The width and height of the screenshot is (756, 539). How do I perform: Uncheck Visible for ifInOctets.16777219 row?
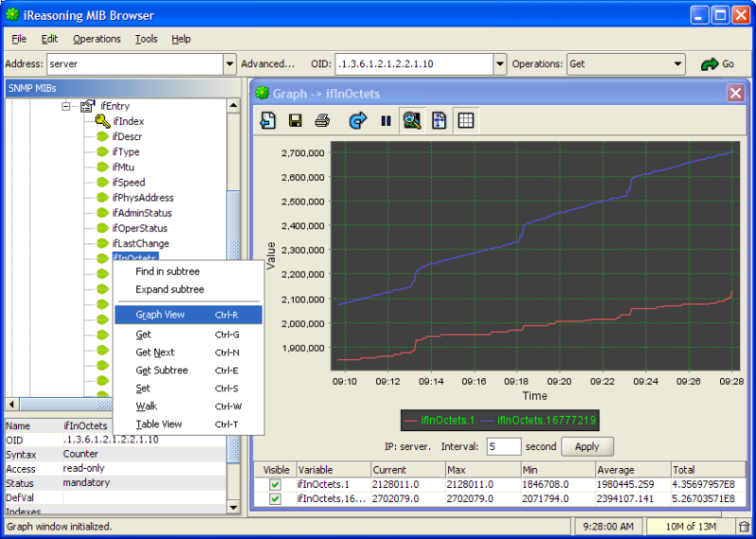(275, 499)
